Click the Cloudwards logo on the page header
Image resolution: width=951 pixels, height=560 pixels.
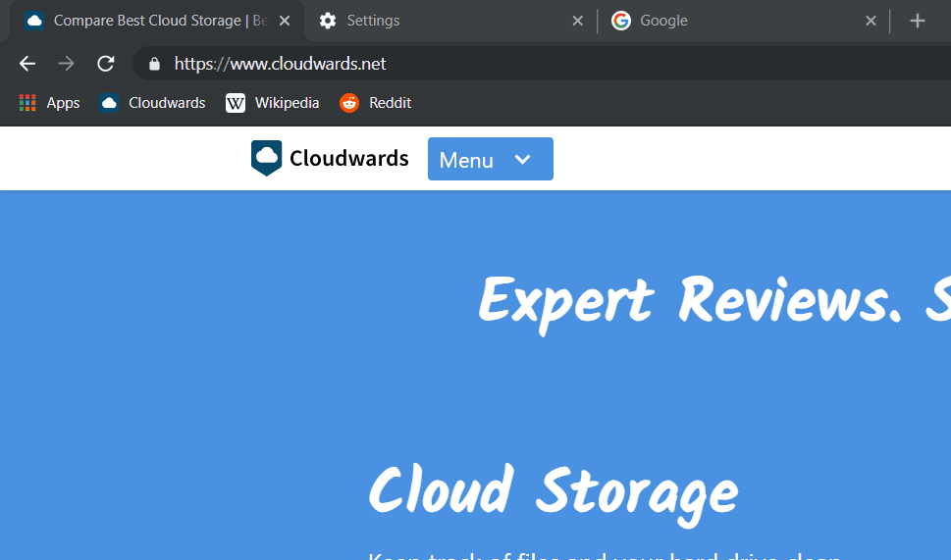tap(330, 158)
